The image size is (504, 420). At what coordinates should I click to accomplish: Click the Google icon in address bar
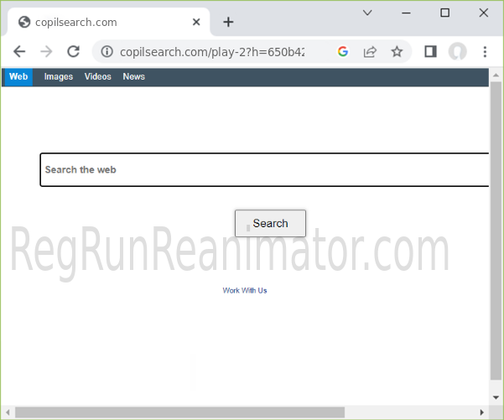tap(342, 51)
